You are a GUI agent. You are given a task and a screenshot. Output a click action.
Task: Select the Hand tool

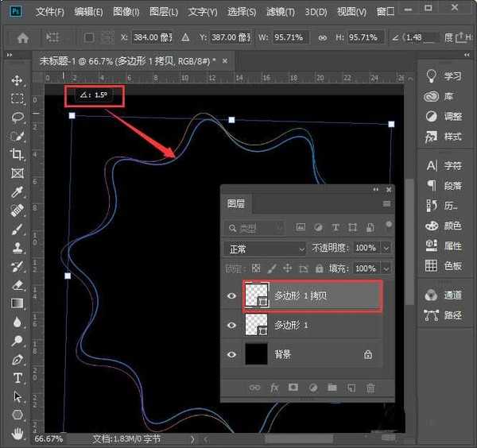(17, 434)
